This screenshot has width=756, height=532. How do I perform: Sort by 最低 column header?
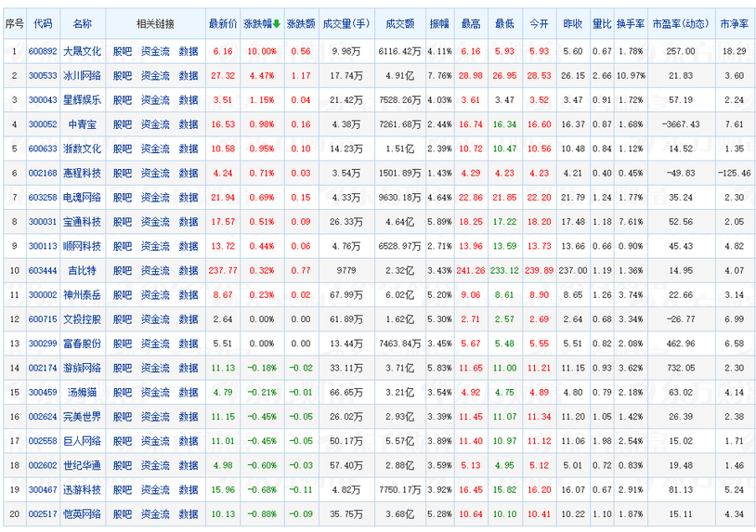point(504,23)
